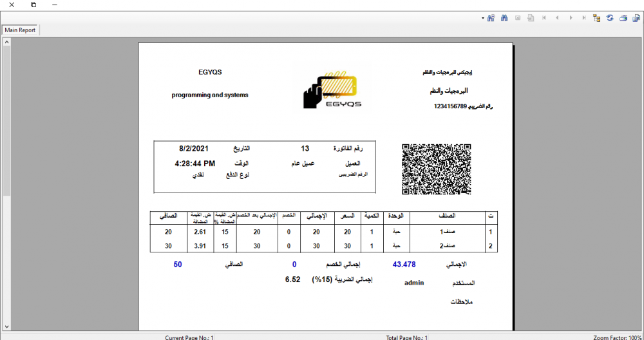
Task: Go to the previous page arrow
Action: pyautogui.click(x=557, y=18)
